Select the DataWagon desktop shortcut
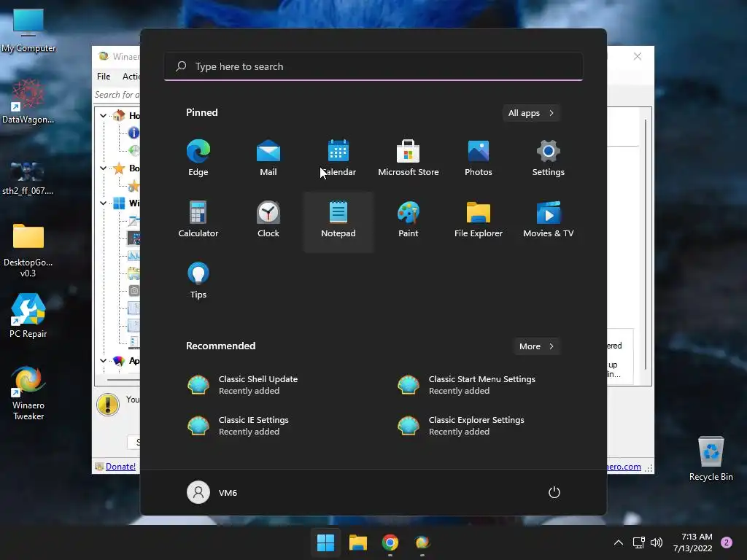The width and height of the screenshot is (747, 560). point(28,101)
